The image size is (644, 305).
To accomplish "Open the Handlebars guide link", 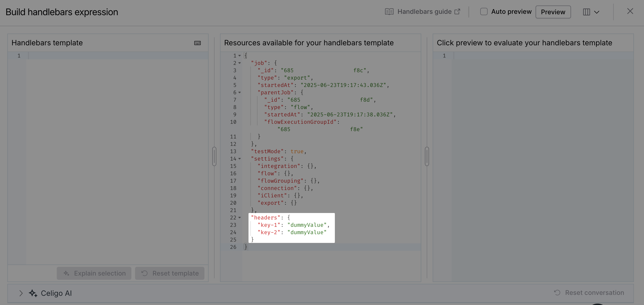I will [423, 12].
